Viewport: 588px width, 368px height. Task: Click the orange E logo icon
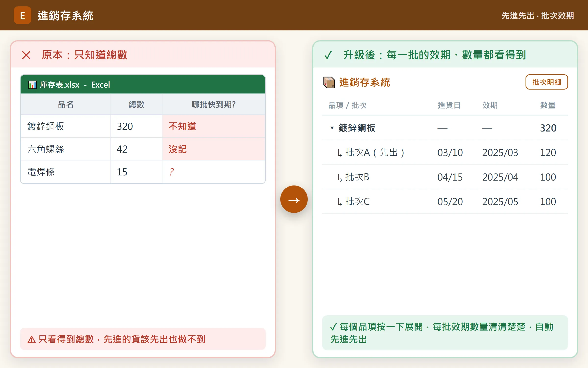pos(22,15)
